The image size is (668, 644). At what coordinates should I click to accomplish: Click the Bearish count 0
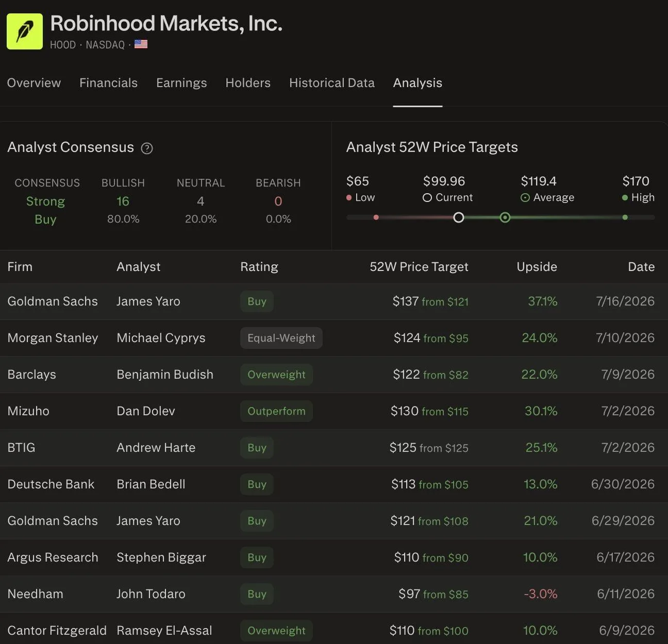click(278, 201)
